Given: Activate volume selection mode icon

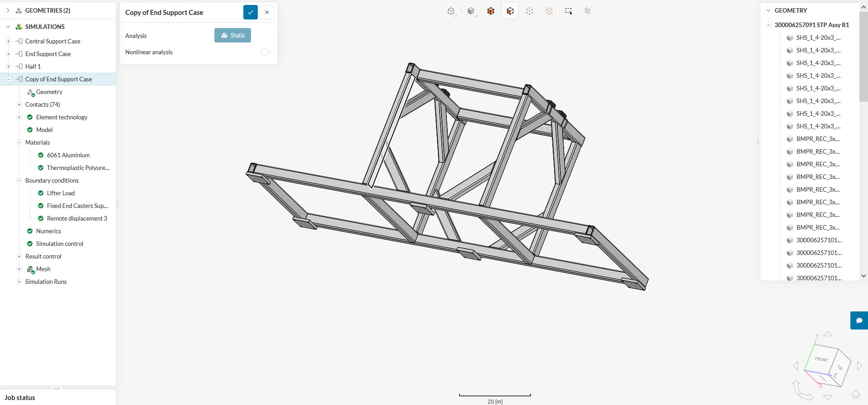Looking at the screenshot, I should click(491, 11).
